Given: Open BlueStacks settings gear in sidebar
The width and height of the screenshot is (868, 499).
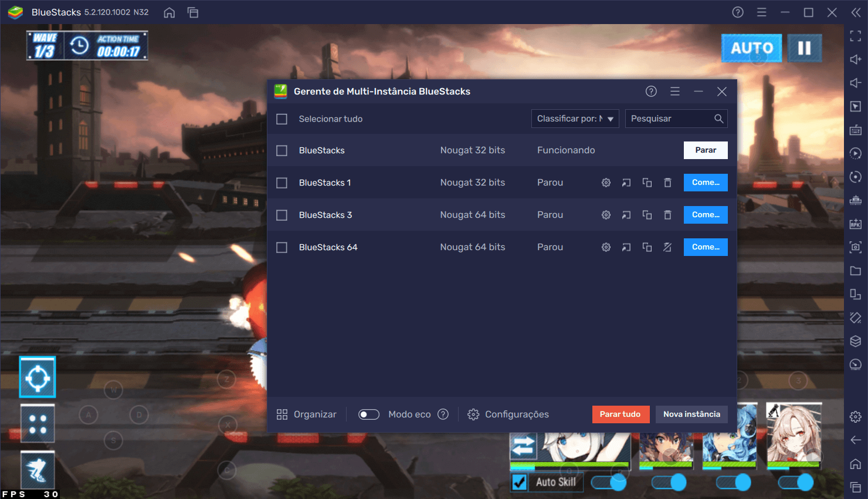Looking at the screenshot, I should click(856, 417).
